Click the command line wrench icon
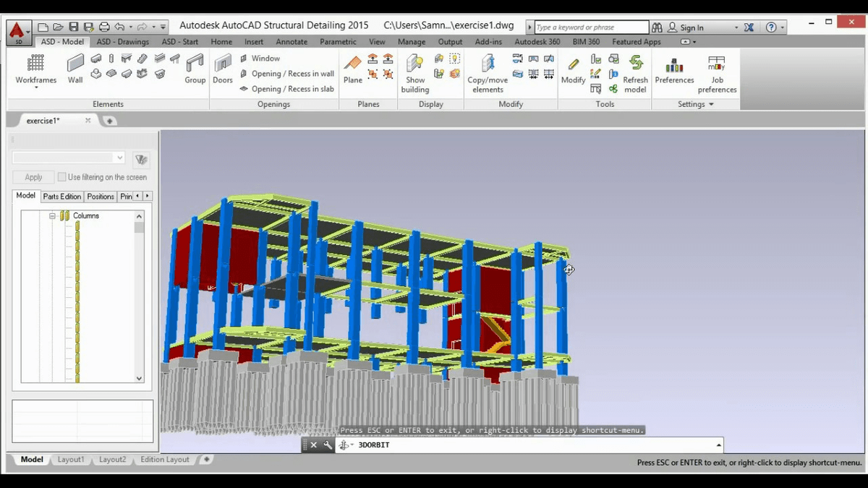Screen dimensions: 868x488 328,445
